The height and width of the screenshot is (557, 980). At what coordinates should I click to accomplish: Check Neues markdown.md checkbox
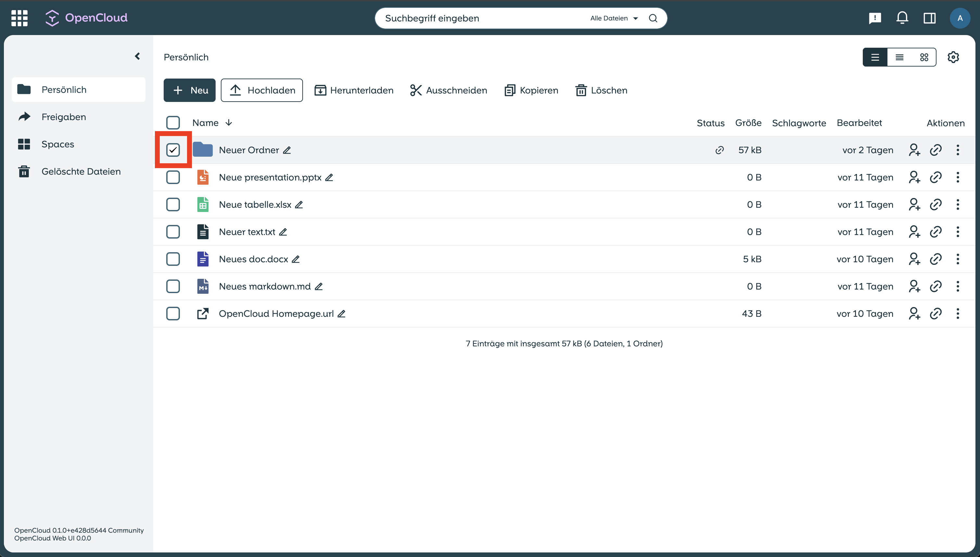173,286
